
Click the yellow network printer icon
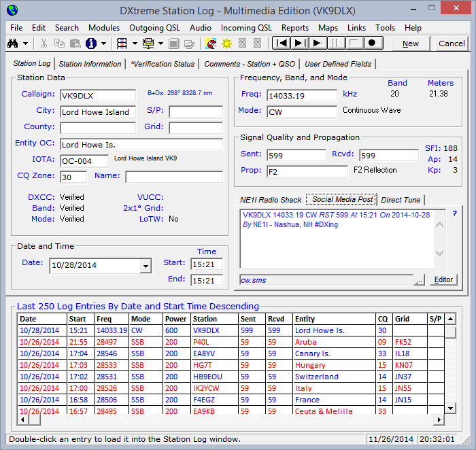(x=148, y=44)
